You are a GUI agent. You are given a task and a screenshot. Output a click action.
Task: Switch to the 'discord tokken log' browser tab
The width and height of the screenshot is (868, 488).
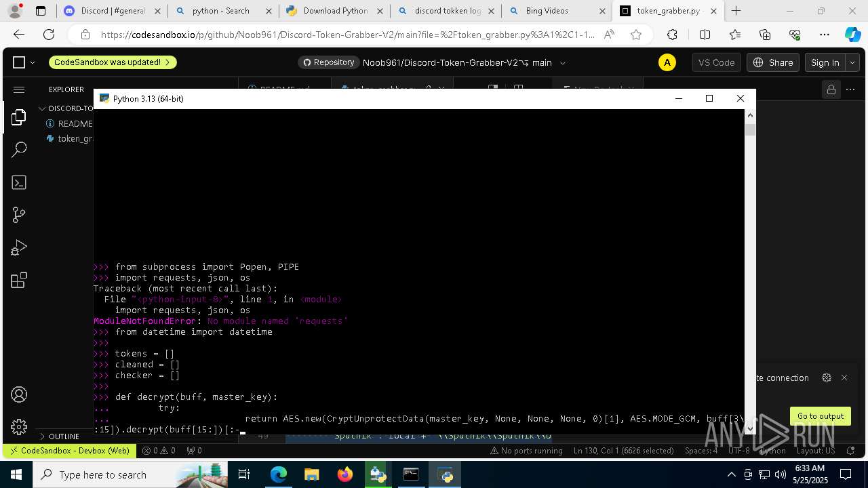(x=446, y=11)
